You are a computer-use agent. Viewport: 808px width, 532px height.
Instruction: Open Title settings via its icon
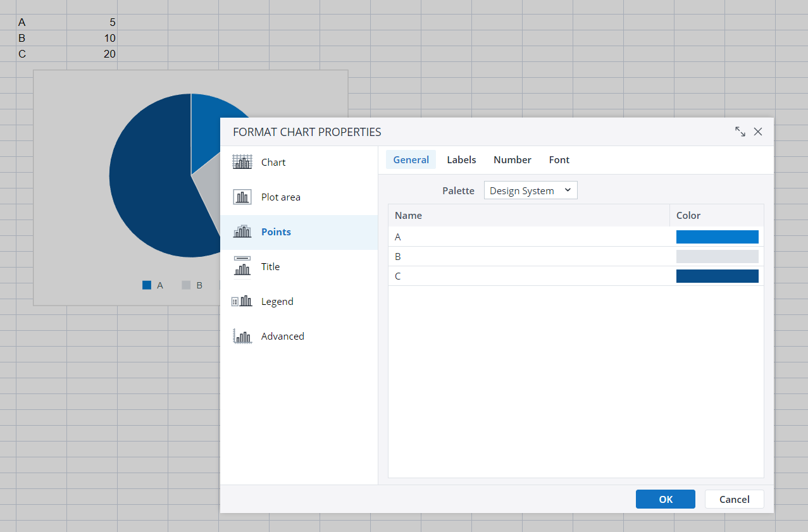[x=242, y=266]
